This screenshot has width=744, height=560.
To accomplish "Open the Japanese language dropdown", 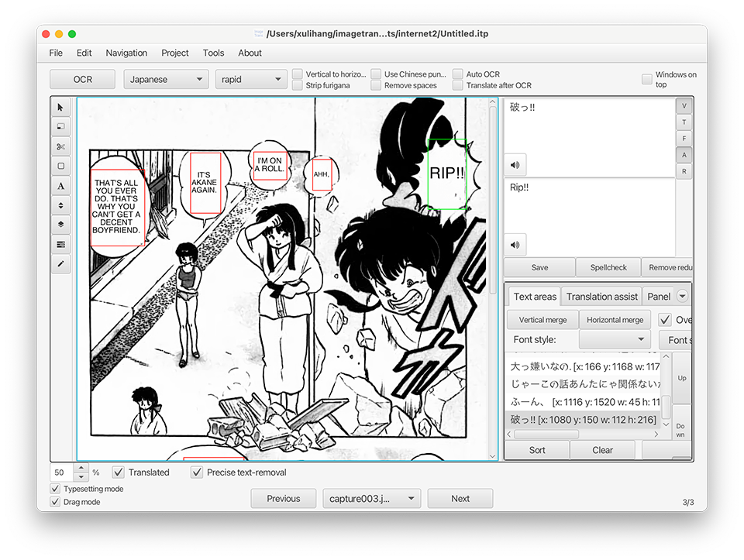I will 166,80.
